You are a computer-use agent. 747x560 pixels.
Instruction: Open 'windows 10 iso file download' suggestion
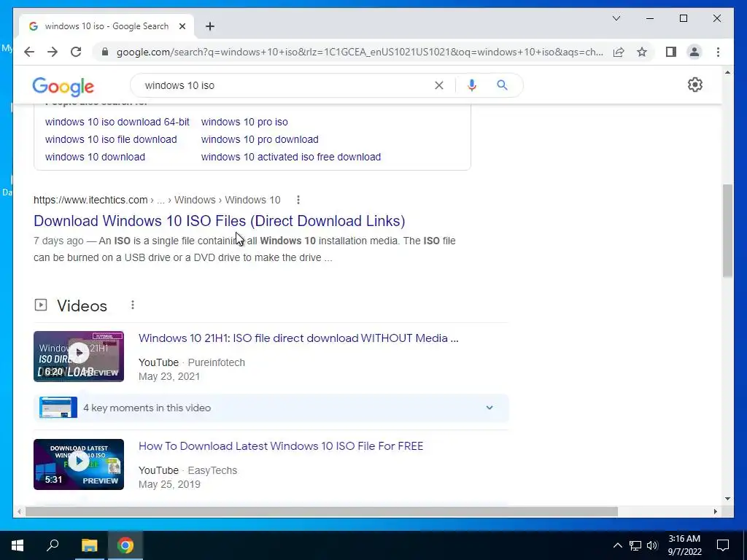point(111,139)
